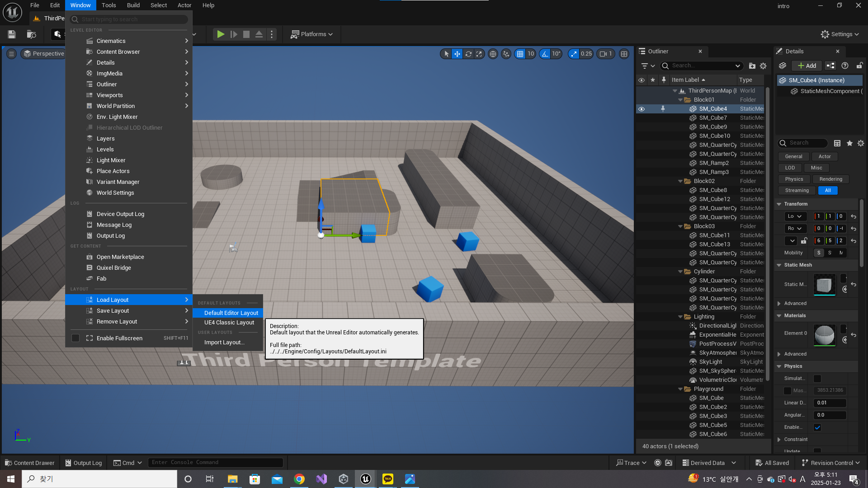Toggle scale lock icon in Transform
868x488 pixels.
tap(804, 241)
